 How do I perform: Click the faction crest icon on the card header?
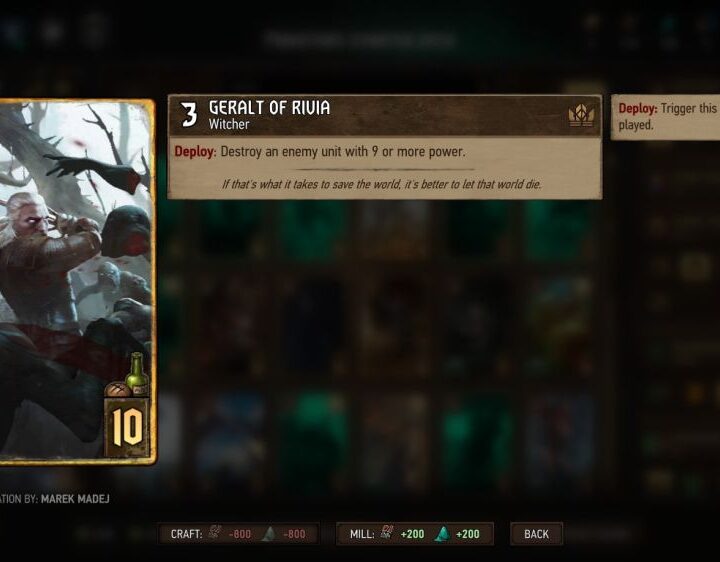pos(581,115)
